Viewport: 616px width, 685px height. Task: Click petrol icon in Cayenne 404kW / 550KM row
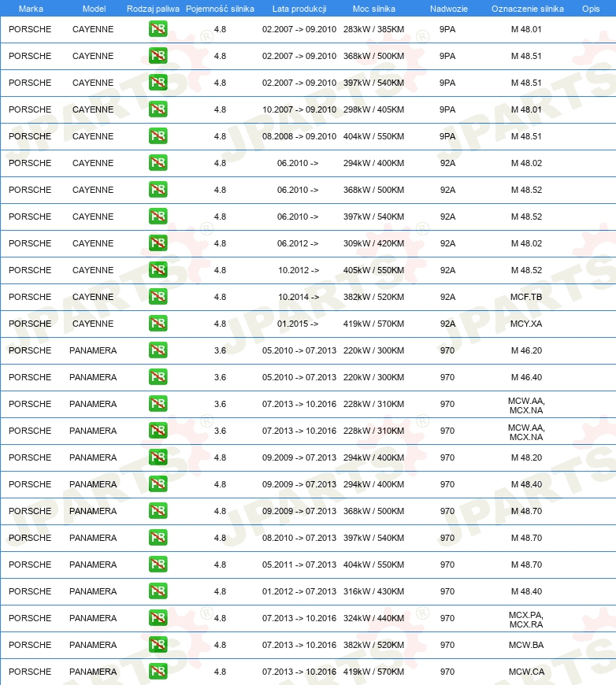pyautogui.click(x=158, y=136)
